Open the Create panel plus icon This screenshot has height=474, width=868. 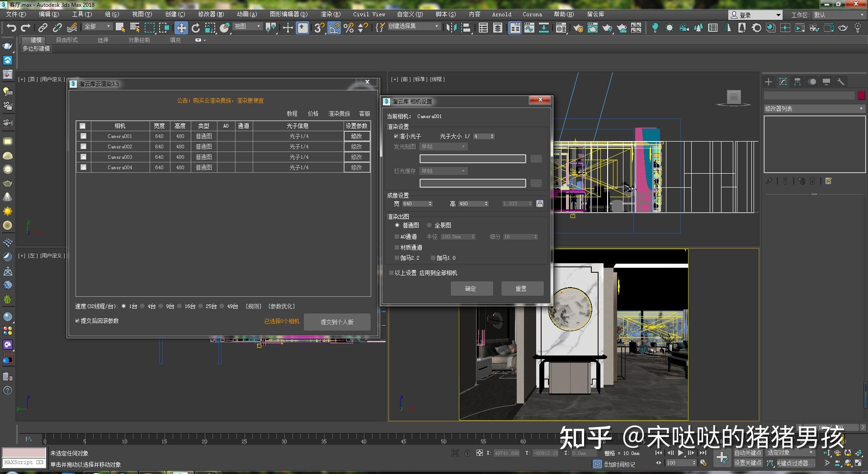click(769, 82)
